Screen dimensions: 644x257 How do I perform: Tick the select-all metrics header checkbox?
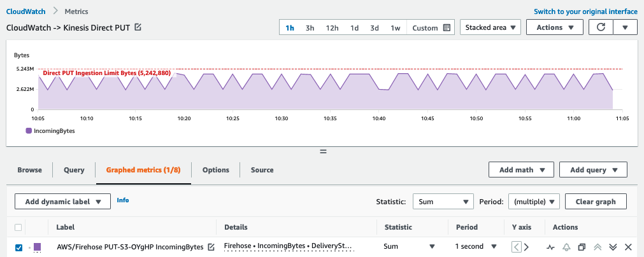click(18, 227)
